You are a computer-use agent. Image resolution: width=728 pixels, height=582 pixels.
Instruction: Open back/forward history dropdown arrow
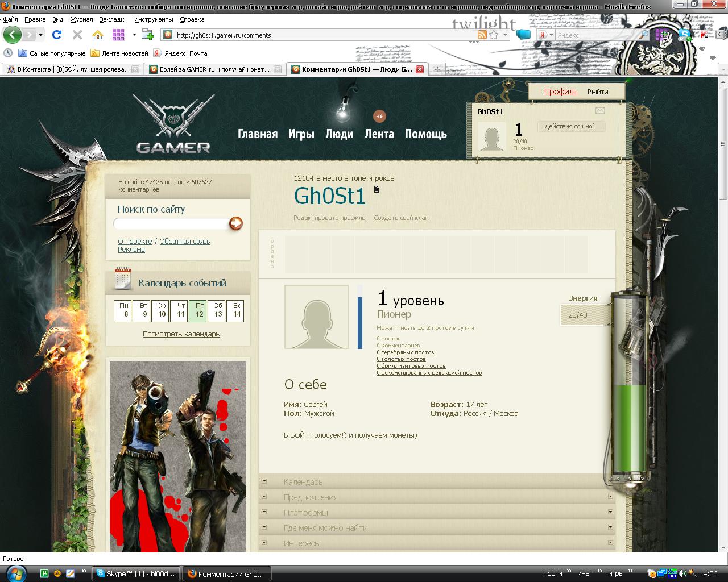click(x=40, y=35)
